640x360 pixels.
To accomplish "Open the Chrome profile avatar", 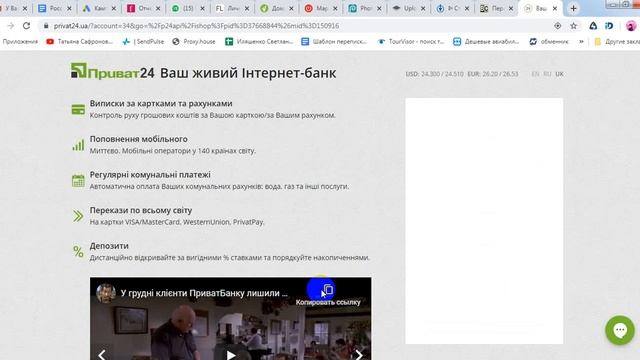I will point(631,26).
